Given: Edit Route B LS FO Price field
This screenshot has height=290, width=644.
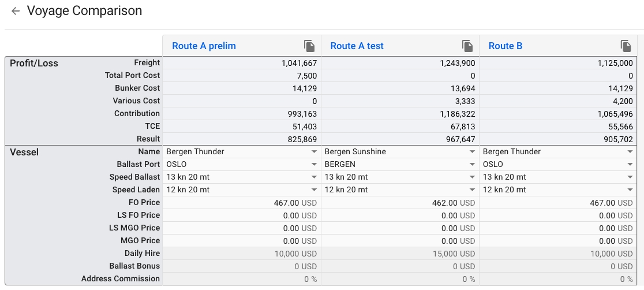Looking at the screenshot, I should pos(557,215).
